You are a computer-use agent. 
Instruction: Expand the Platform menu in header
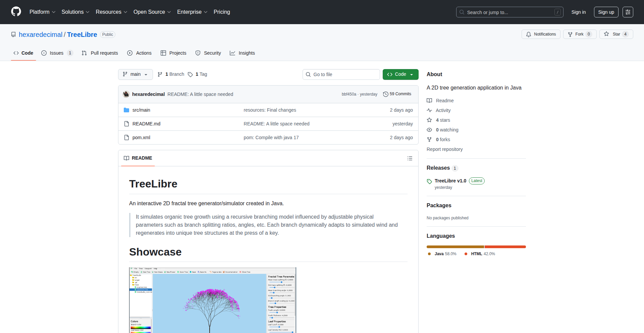pyautogui.click(x=42, y=12)
